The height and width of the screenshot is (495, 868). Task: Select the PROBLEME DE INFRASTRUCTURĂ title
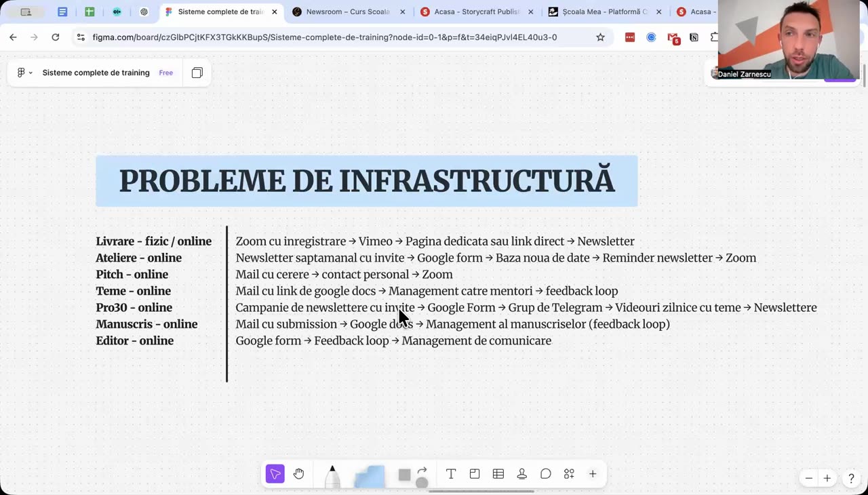(x=367, y=181)
